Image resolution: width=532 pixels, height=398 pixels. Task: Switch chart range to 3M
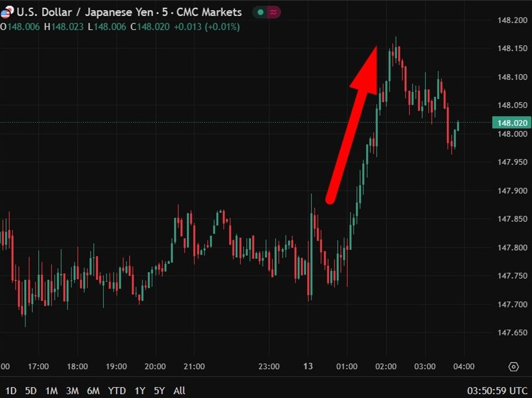point(72,390)
